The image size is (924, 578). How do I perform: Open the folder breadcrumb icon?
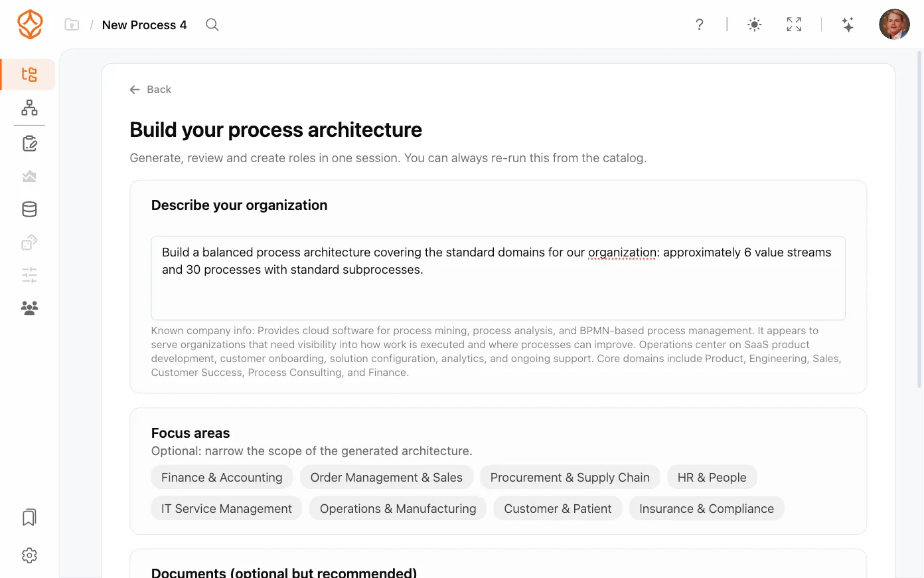point(72,25)
